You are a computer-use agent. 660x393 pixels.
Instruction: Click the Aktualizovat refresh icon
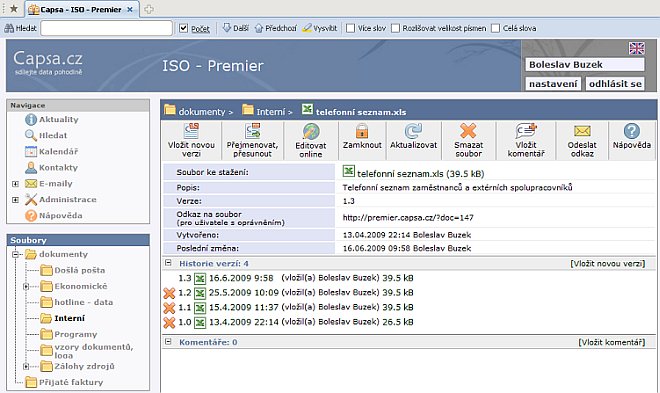pos(413,131)
